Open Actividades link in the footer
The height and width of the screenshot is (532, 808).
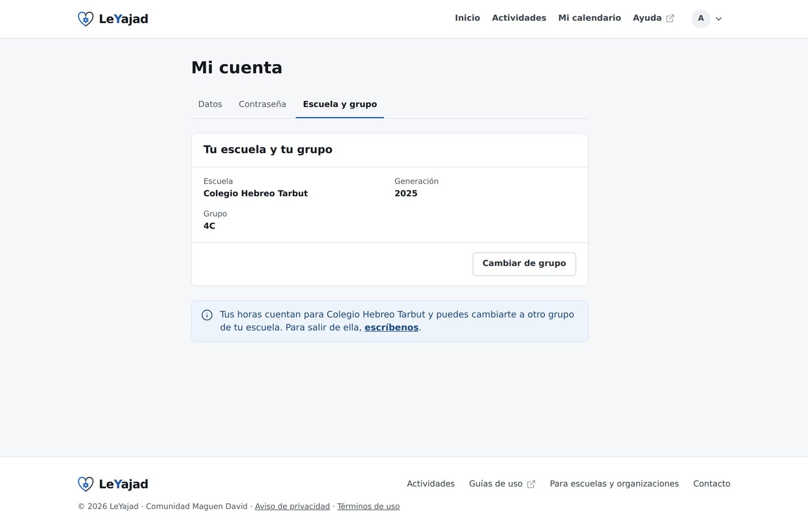(431, 484)
